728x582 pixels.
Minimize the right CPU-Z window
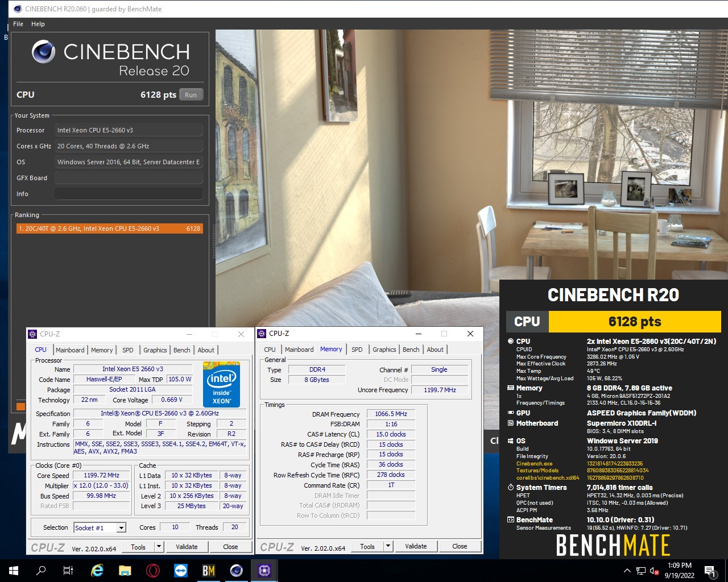point(419,334)
